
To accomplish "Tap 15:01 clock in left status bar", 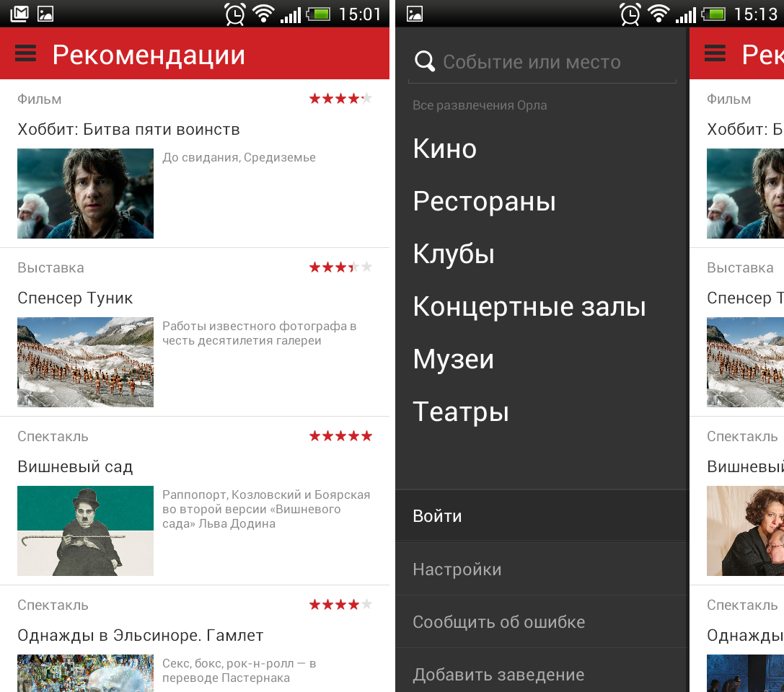I will click(x=360, y=14).
